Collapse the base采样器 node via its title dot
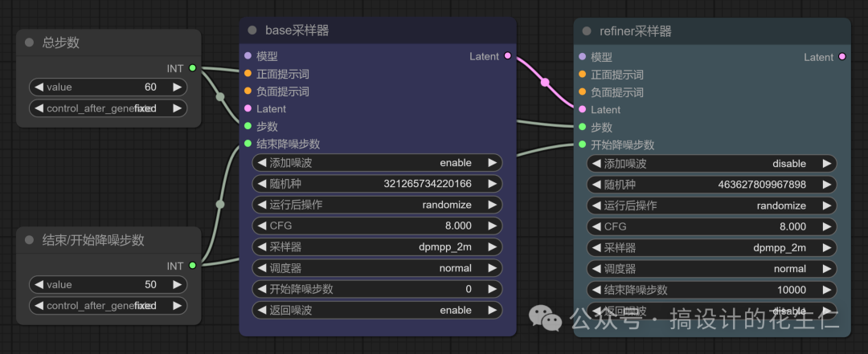 click(x=252, y=31)
